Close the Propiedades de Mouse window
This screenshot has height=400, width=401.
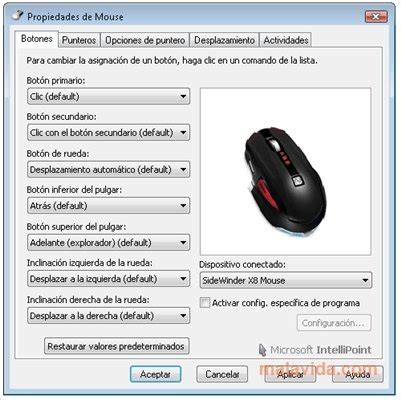(x=376, y=16)
